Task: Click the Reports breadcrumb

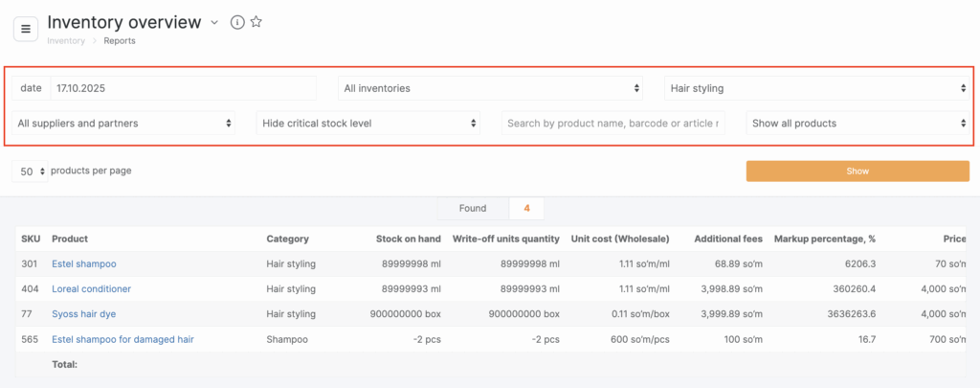Action: coord(120,41)
